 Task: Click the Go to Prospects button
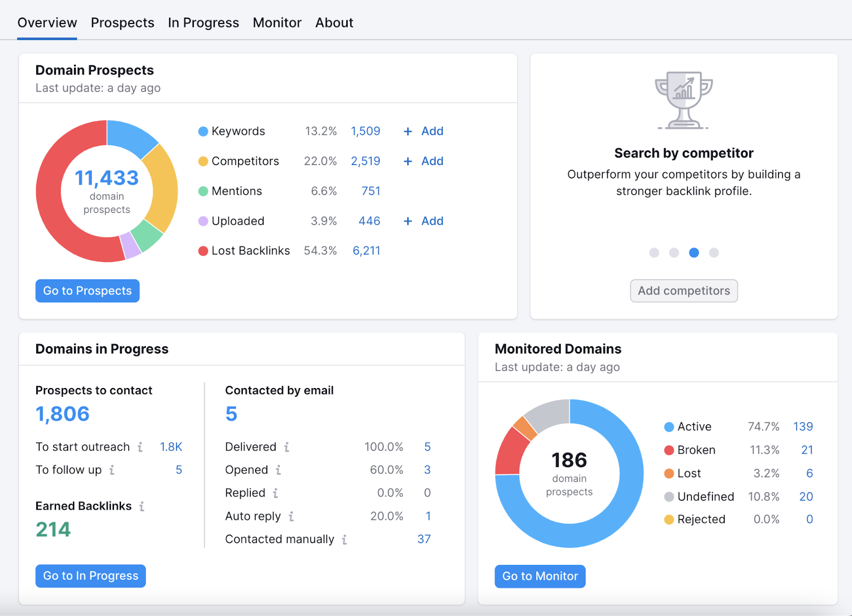point(87,291)
